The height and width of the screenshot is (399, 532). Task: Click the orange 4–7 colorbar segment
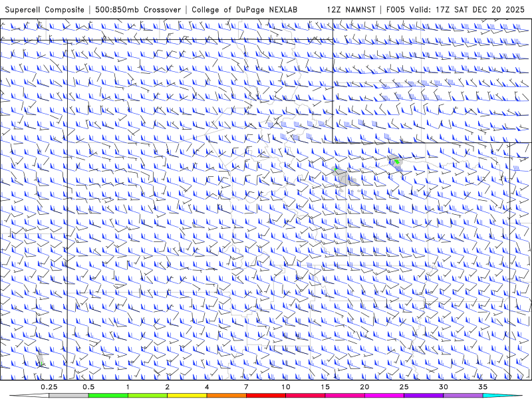[x=226, y=396]
